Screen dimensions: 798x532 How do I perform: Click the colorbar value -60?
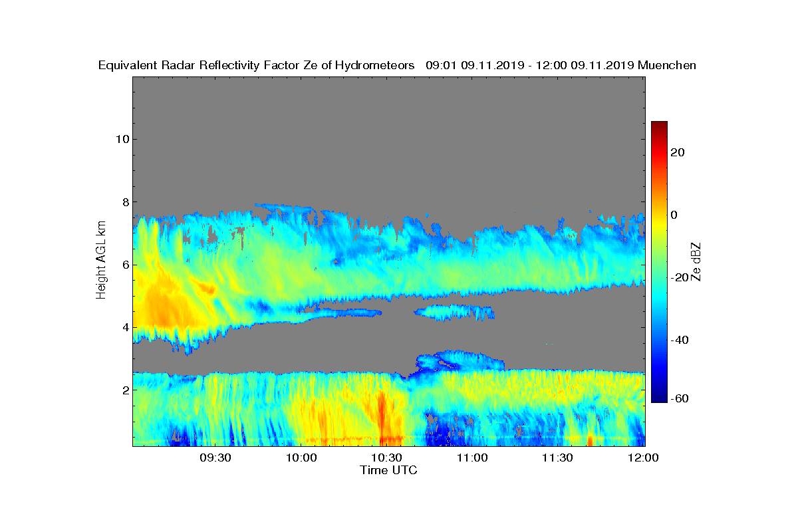[x=680, y=398]
